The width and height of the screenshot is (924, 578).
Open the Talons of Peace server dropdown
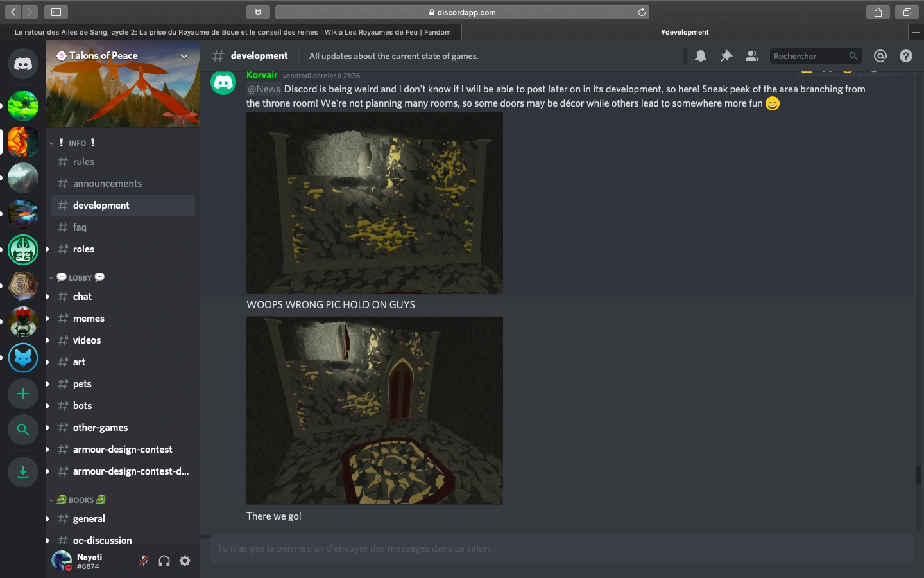click(x=184, y=56)
